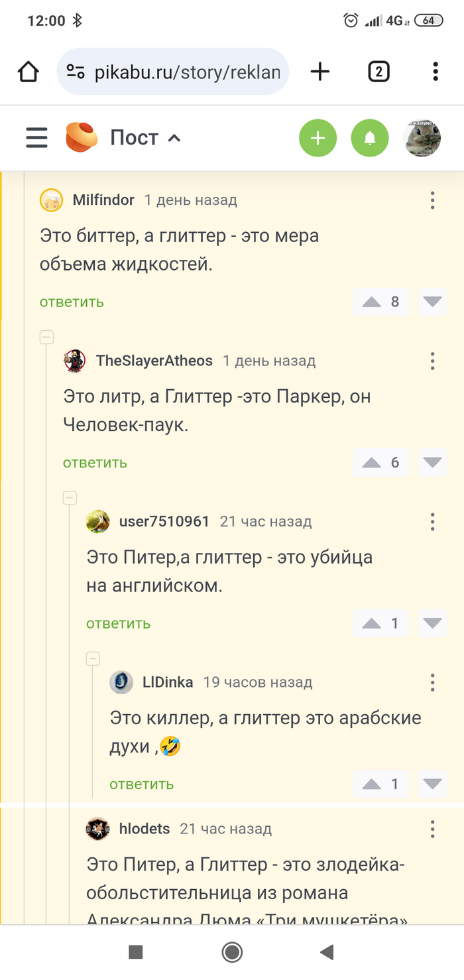464x980 pixels.
Task: Collapse TheSlayerAtheos's comment thread
Action: (46, 337)
